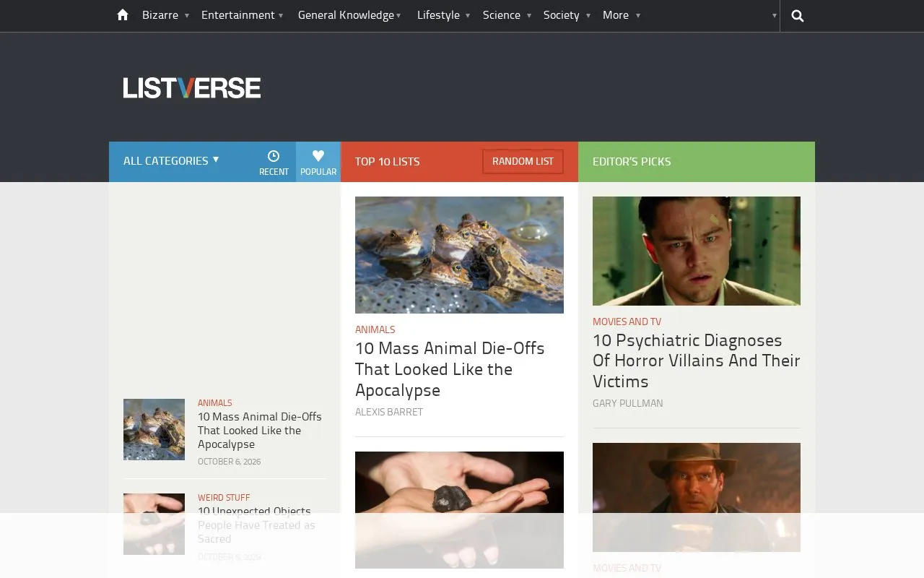Expand the Lifestyle menu arrow
Image resolution: width=924 pixels, height=578 pixels.
pyautogui.click(x=468, y=16)
